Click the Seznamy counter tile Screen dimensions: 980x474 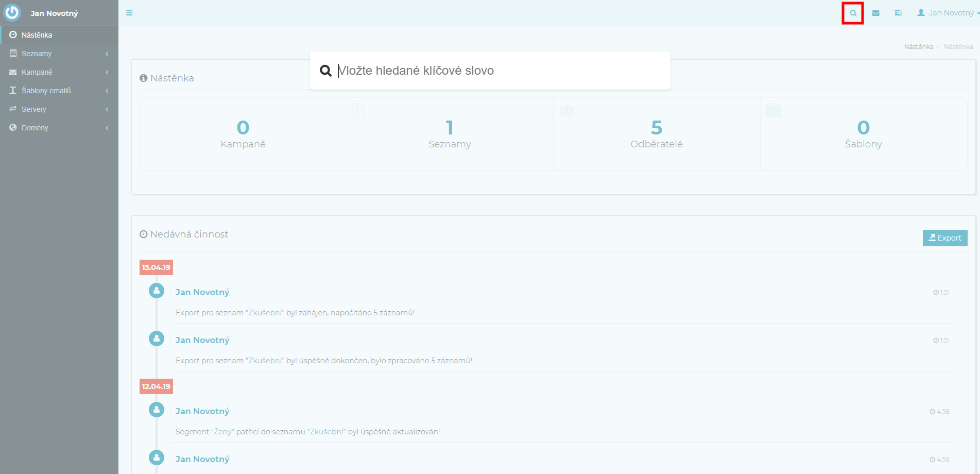[450, 134]
